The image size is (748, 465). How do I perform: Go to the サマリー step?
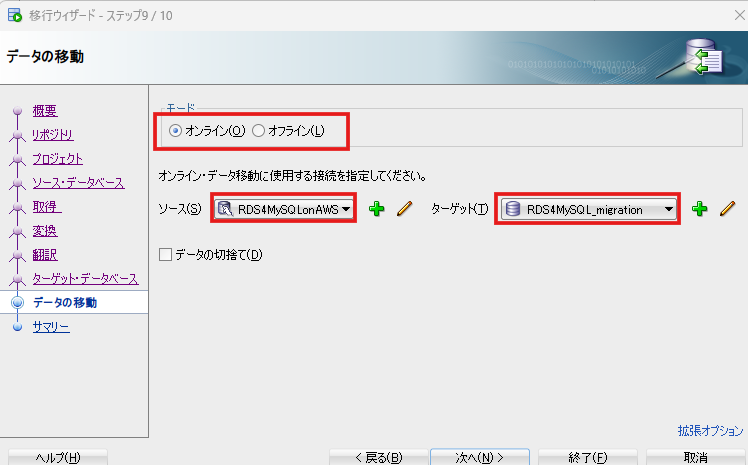51,327
